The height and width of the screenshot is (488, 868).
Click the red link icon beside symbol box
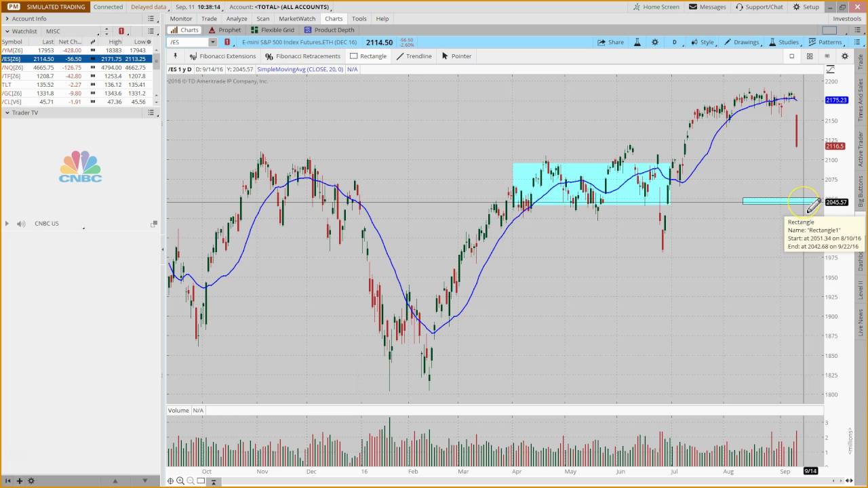(x=227, y=42)
